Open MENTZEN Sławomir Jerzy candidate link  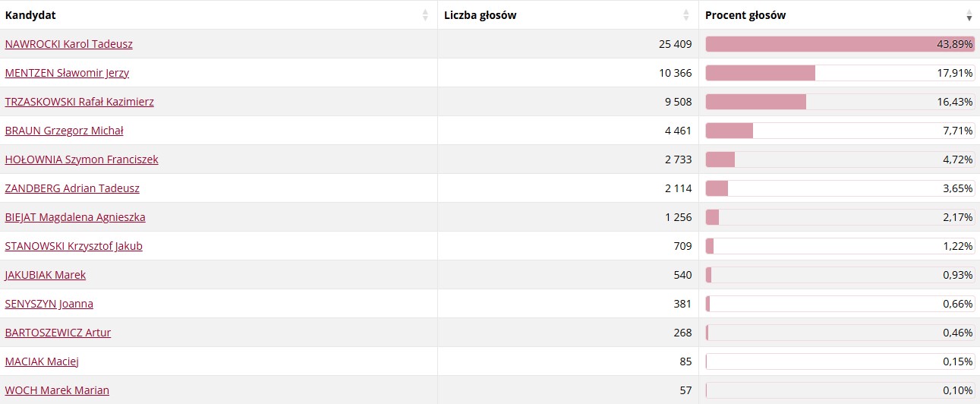tap(67, 73)
